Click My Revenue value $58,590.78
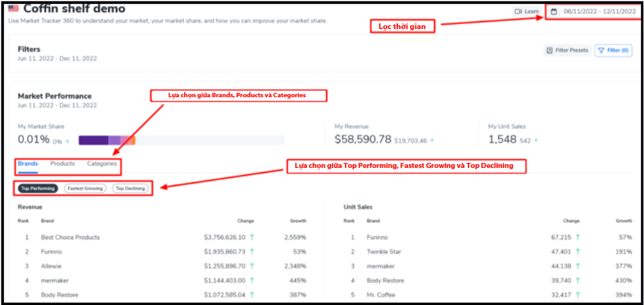Screen dimensions: 644x305 [x=363, y=140]
